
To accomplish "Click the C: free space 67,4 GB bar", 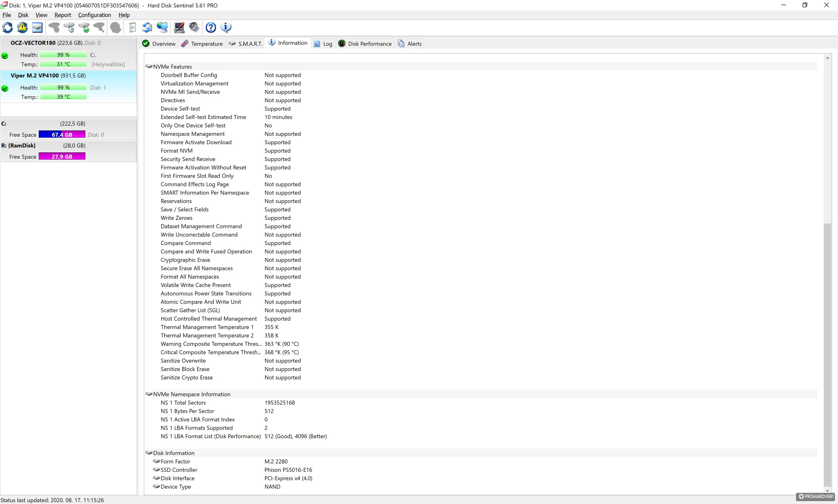I will [62, 134].
